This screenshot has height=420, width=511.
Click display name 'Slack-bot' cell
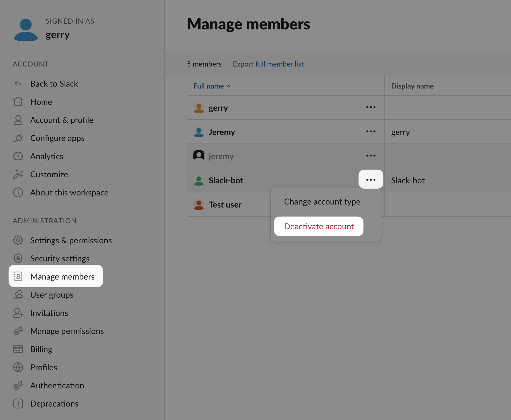point(408,180)
